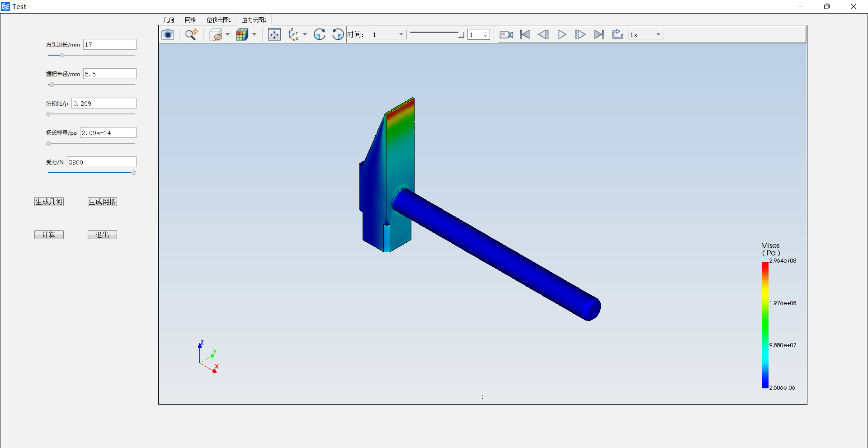Click the 泊松比 slider handle
Viewport: 868px width, 448px height.
48,114
